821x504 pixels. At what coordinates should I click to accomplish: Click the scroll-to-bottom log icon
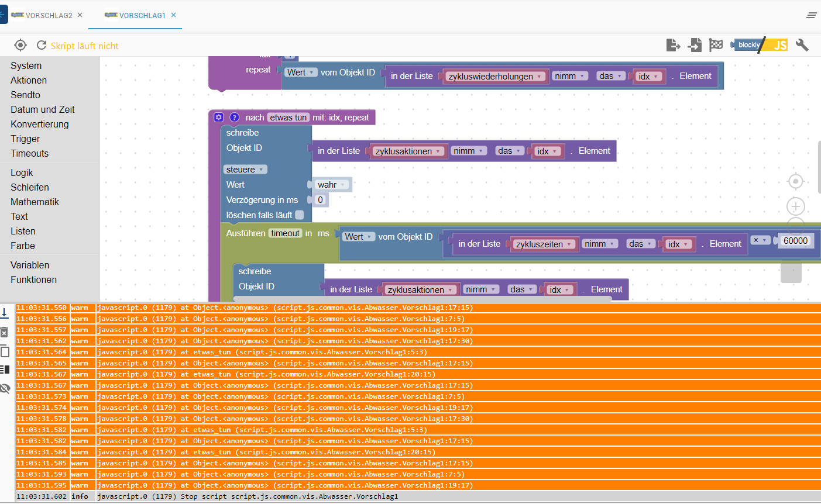(5, 312)
